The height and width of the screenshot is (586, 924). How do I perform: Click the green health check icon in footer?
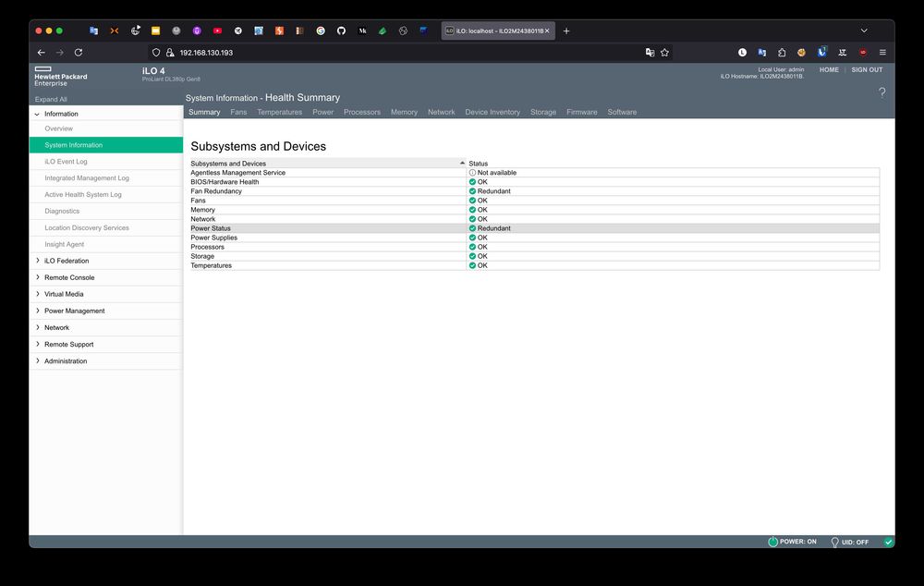point(888,542)
